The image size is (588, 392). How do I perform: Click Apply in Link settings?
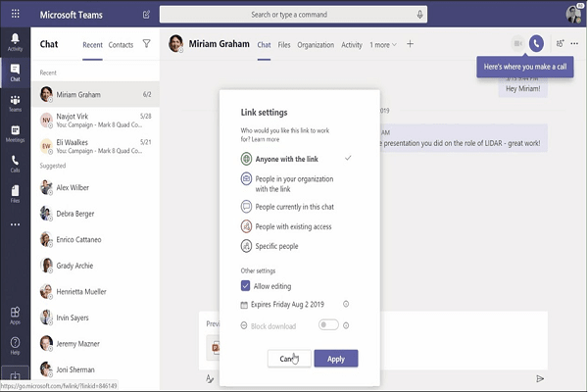(x=336, y=359)
